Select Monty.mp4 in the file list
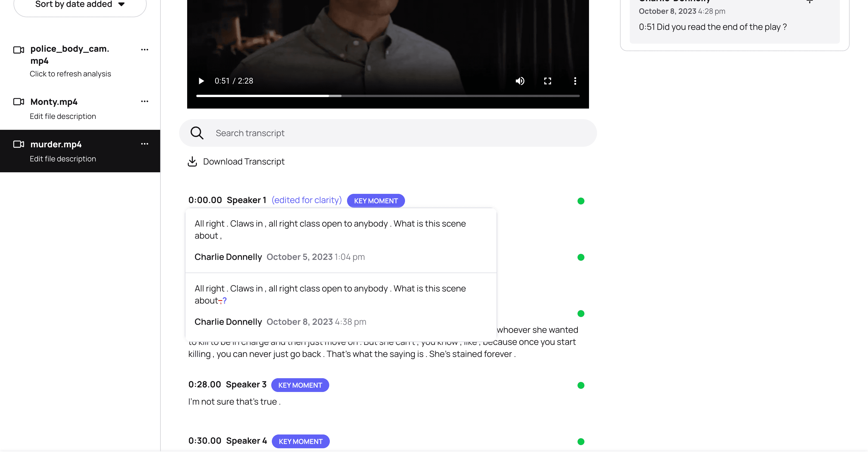This screenshot has height=452, width=868. click(x=54, y=102)
